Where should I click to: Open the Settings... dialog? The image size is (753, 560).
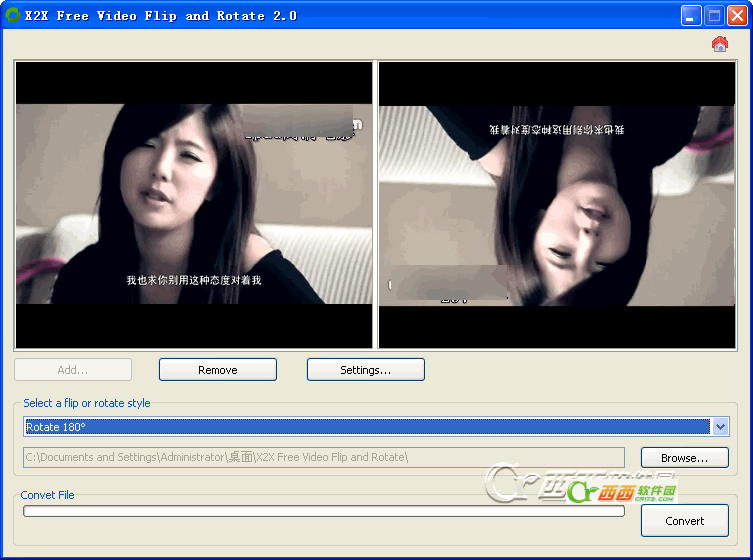point(365,370)
